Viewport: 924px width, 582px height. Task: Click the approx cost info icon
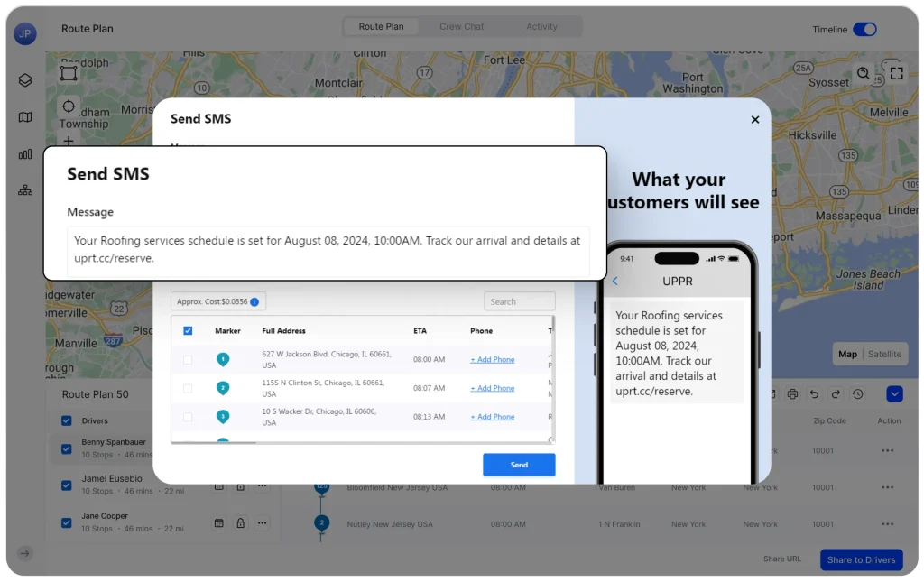pos(254,301)
